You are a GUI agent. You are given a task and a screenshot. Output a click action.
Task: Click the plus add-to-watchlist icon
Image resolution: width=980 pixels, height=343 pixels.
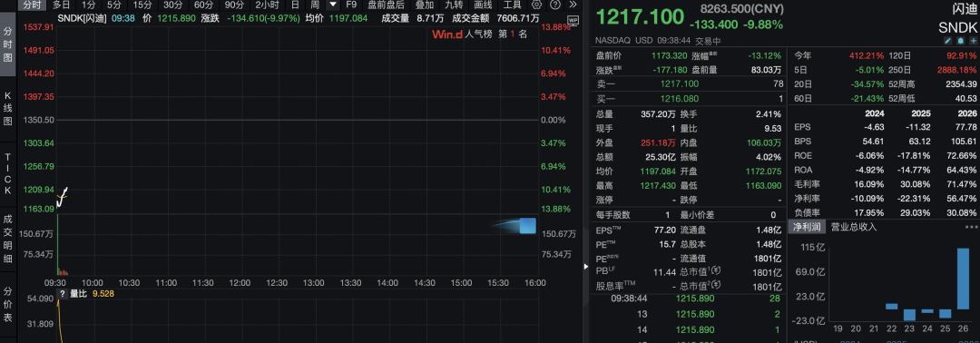click(973, 41)
